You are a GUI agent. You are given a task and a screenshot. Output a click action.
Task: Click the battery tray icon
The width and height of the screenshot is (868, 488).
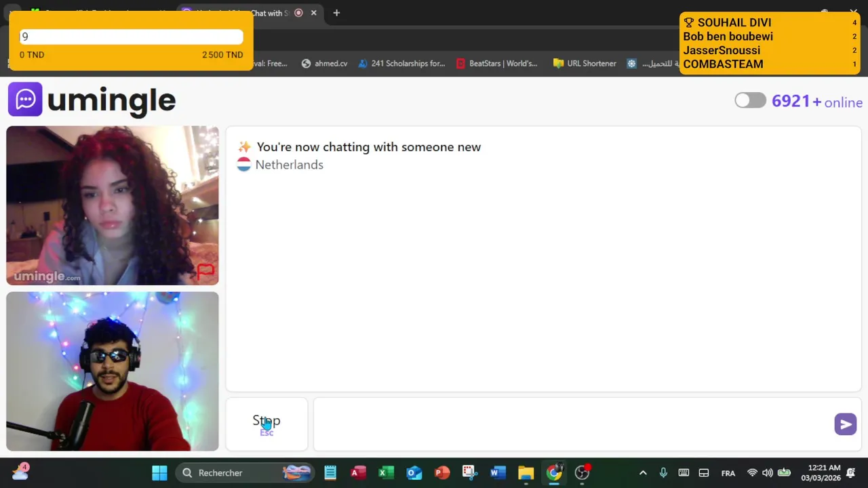784,473
